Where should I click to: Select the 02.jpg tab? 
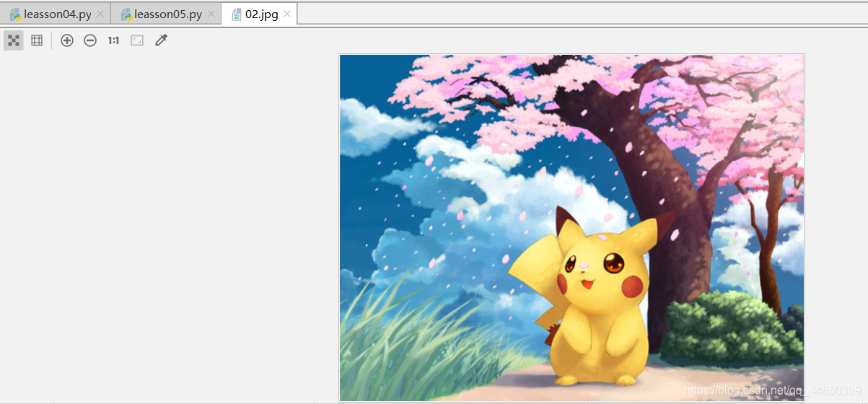(x=260, y=14)
